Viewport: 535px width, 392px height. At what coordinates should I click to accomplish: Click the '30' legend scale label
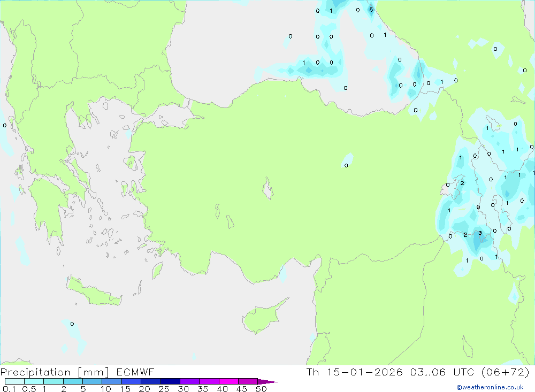184,389
